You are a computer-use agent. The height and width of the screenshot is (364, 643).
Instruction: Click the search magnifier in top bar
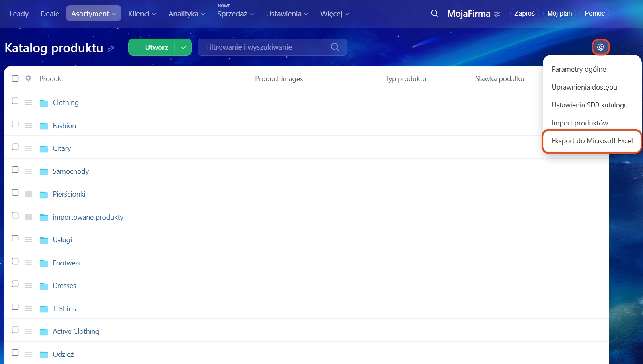tap(435, 14)
